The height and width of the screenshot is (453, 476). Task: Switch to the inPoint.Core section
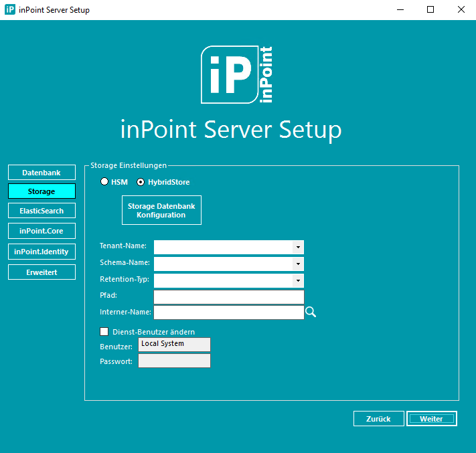click(42, 231)
